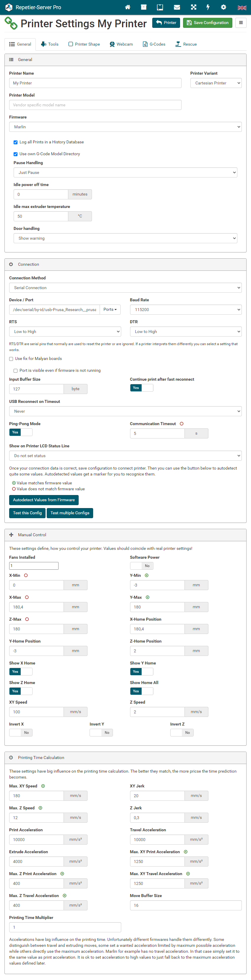Enable 'Use fix for Malyan boards' checkbox
This screenshot has height=980, width=251.
click(12, 359)
